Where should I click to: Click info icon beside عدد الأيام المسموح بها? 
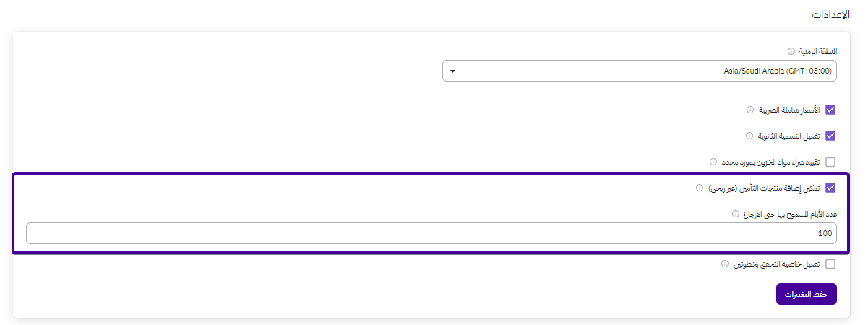736,214
